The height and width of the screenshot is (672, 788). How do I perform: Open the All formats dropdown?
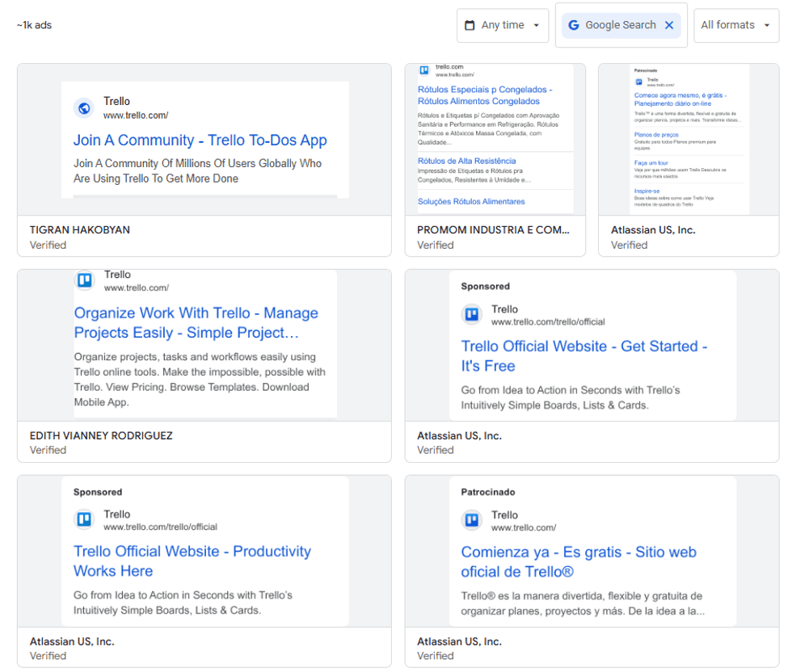coord(735,25)
